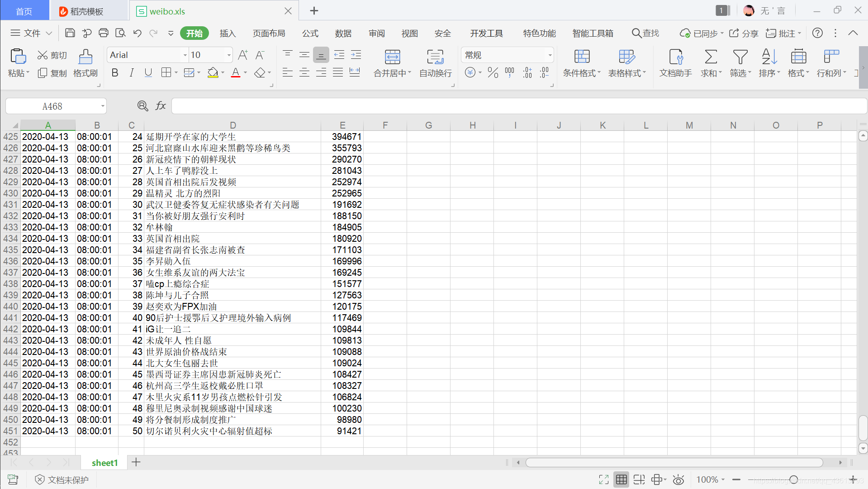Click the increase indent icon

[356, 55]
